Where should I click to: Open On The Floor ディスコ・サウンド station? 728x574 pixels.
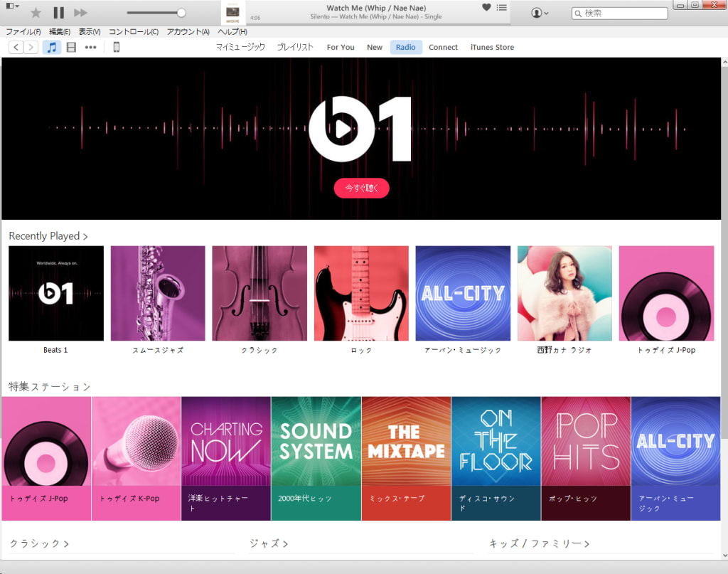point(496,458)
